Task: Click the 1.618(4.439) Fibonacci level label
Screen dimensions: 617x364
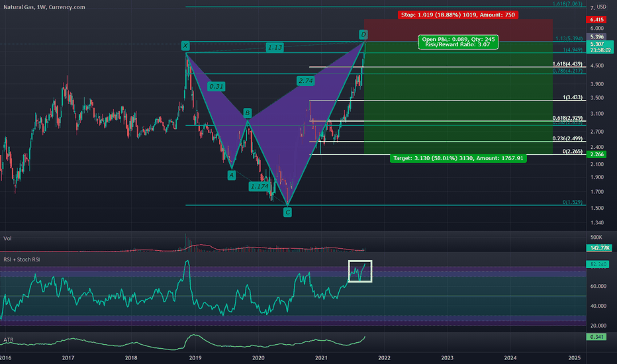Action: tap(567, 64)
